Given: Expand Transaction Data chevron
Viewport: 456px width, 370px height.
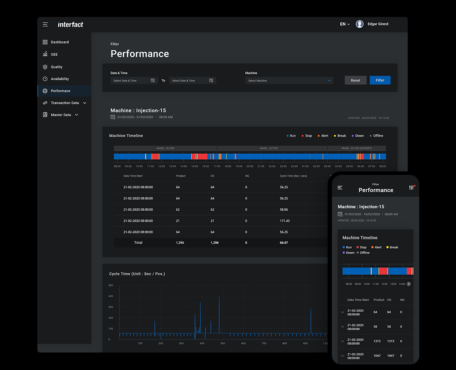Looking at the screenshot, I should (x=85, y=103).
